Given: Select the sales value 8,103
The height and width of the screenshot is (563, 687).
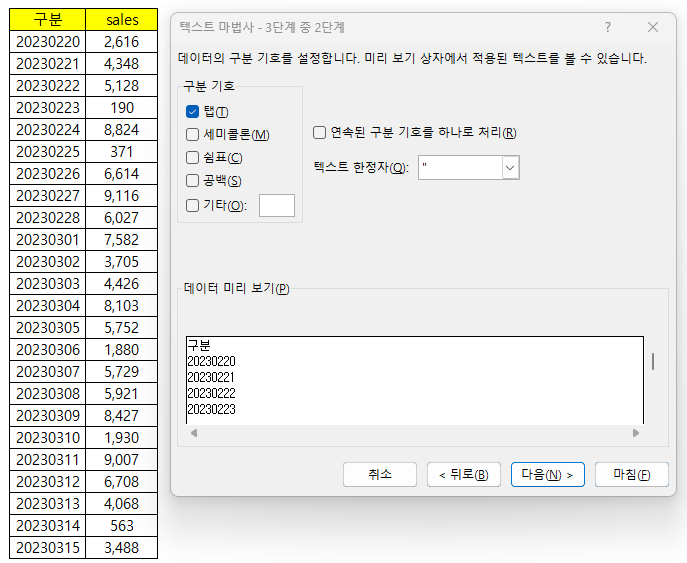Looking at the screenshot, I should point(122,305).
